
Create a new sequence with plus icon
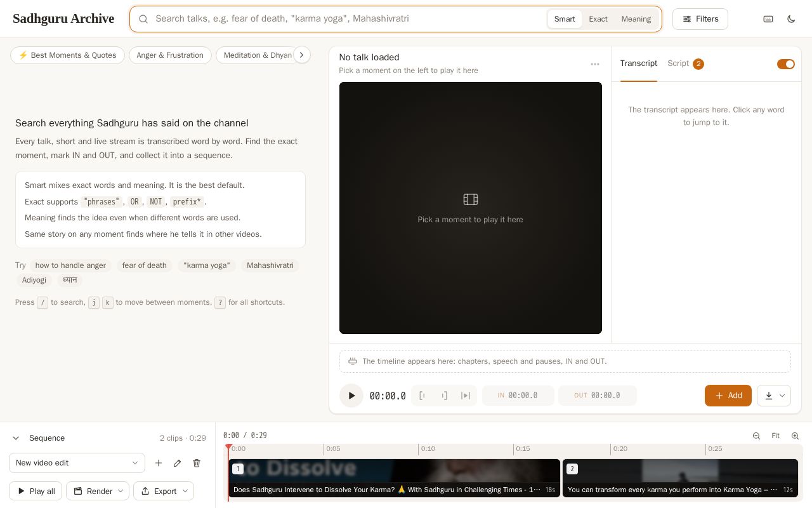click(159, 463)
